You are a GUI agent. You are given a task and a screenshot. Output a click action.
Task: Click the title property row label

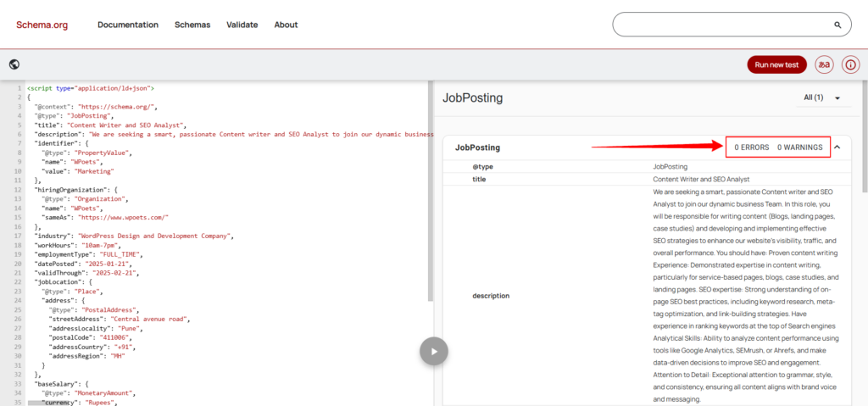(479, 180)
